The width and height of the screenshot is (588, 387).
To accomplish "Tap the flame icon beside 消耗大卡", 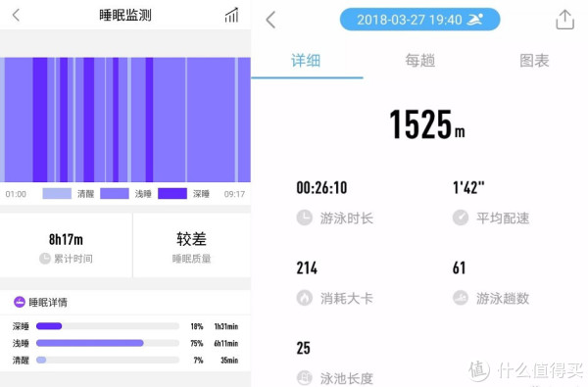I will pos(304,298).
